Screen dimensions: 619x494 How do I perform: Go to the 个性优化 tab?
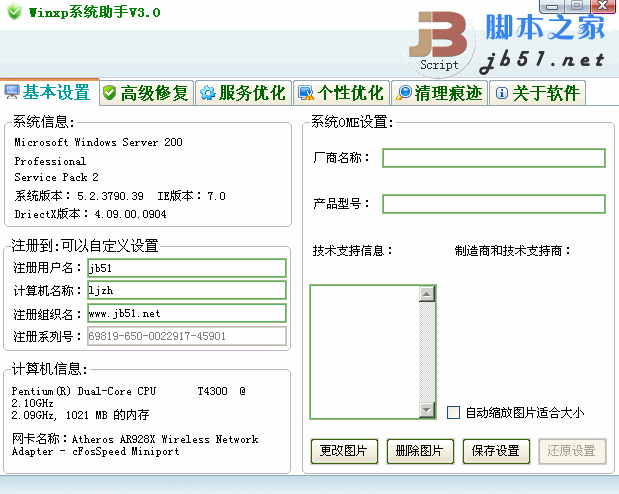tap(341, 93)
